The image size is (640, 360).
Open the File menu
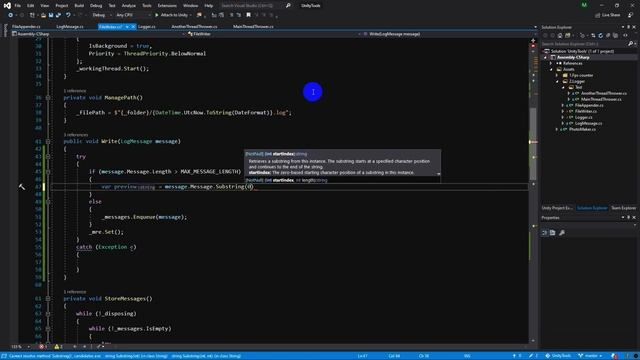(x=18, y=6)
